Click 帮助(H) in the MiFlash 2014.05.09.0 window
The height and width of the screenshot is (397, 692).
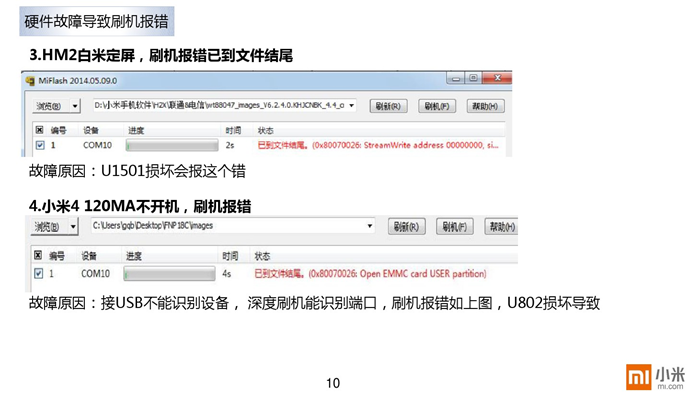tap(485, 106)
